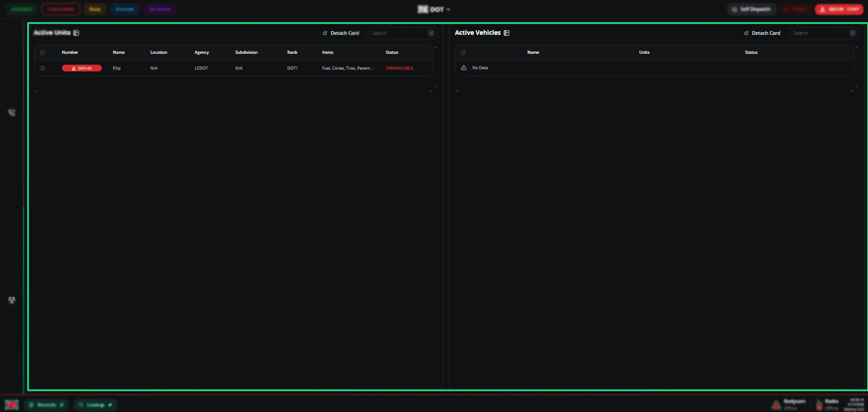The image size is (868, 412).
Task: Open the Radio status indicator
Action: (828, 404)
